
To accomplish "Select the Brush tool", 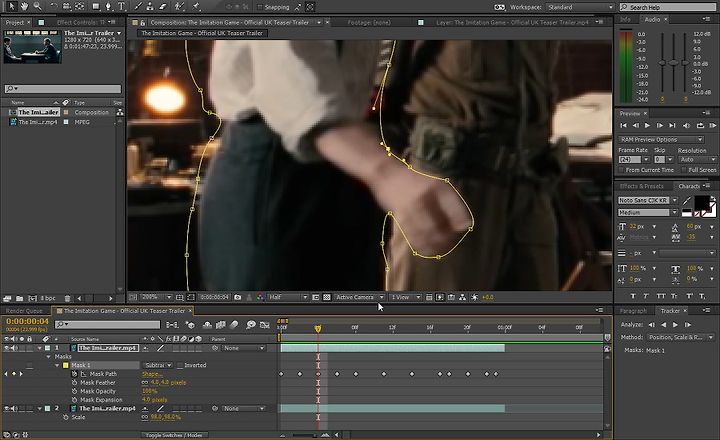I will 138,6.
